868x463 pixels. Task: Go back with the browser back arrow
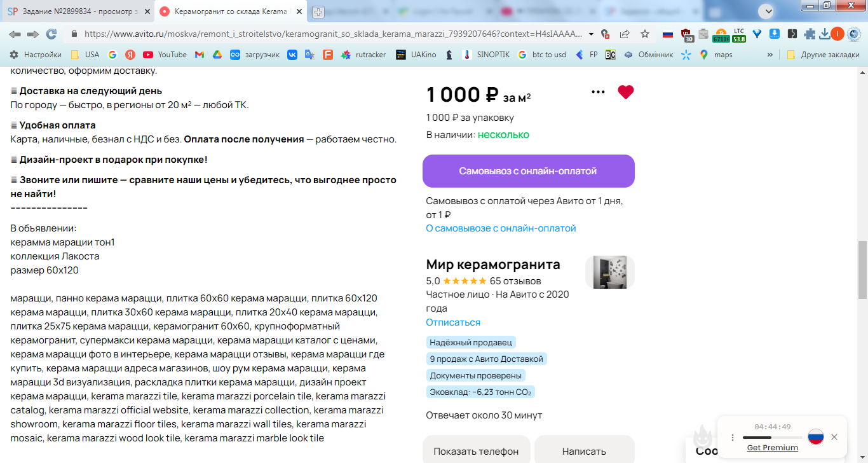(x=15, y=34)
